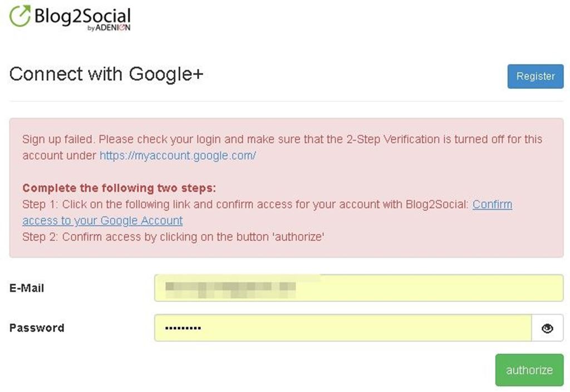Click the 'Step 1' instruction text
Screen dimensions: 570x392
[x=245, y=205]
